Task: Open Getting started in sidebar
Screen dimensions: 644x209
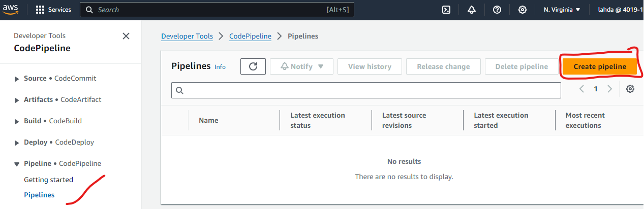Action: tap(48, 180)
